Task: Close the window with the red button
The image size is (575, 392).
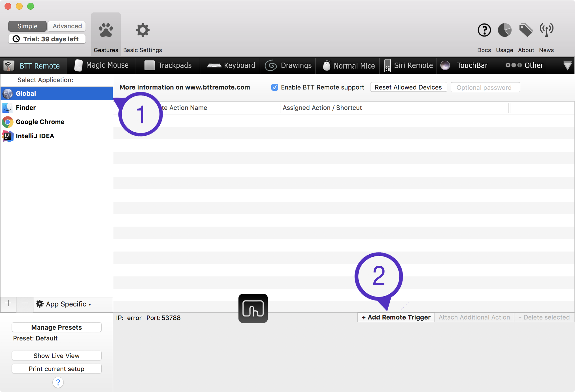Action: [8, 6]
